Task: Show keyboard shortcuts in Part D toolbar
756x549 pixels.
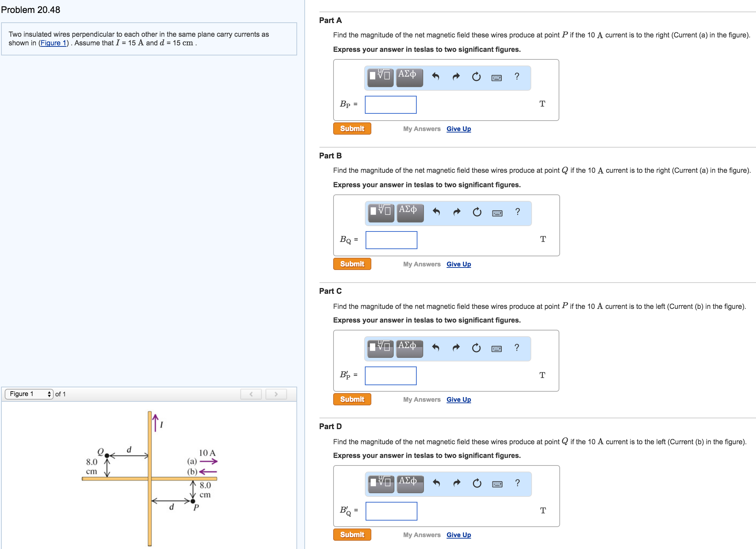Action: (497, 484)
